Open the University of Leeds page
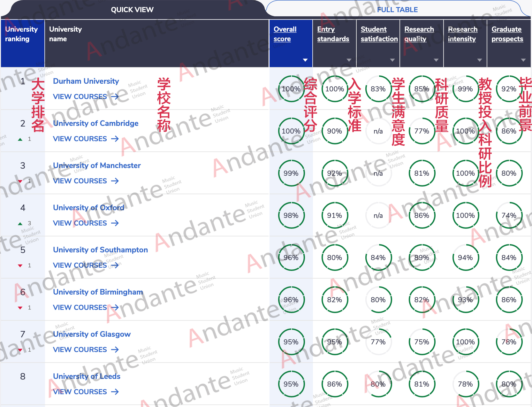Image resolution: width=532 pixels, height=407 pixels. click(x=87, y=376)
